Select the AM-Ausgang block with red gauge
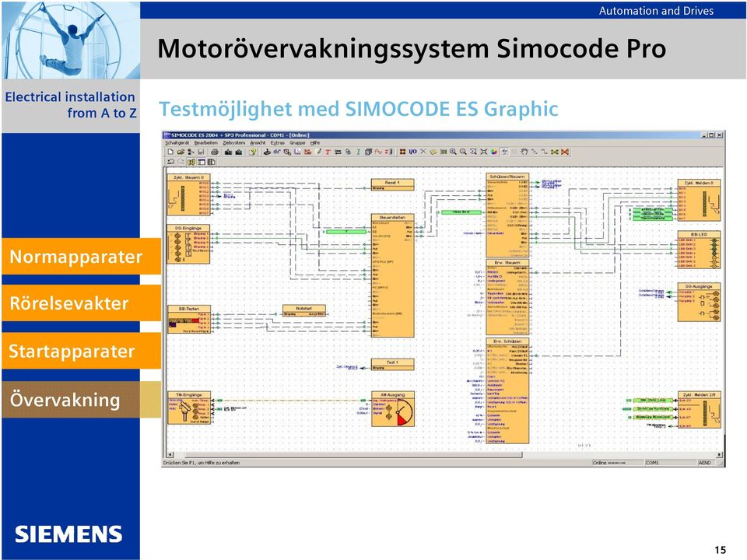The height and width of the screenshot is (560, 747). tap(393, 409)
